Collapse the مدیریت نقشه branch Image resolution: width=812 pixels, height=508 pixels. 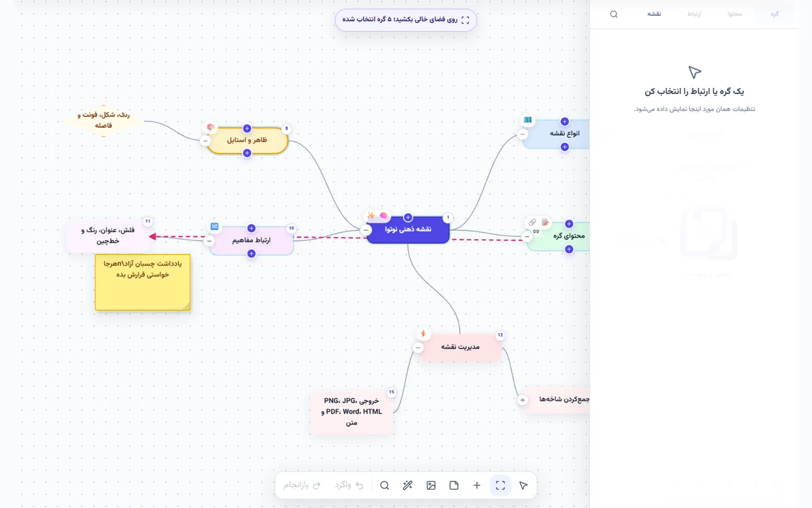(x=418, y=348)
